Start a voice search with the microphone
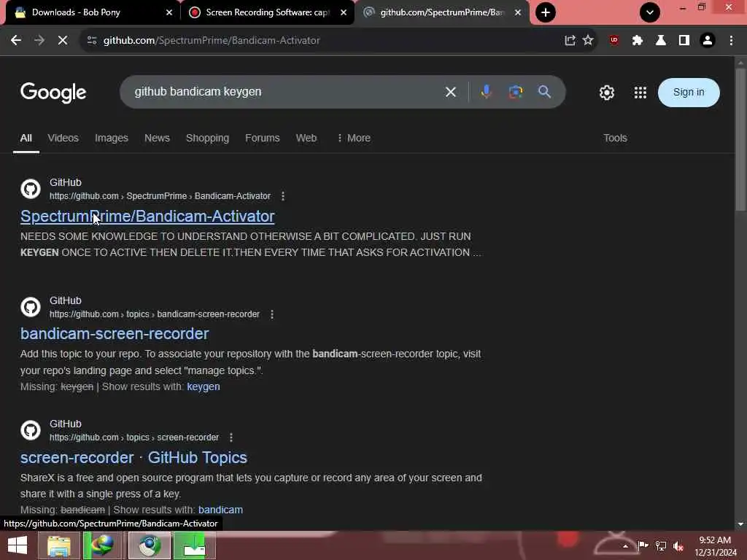 coord(486,92)
